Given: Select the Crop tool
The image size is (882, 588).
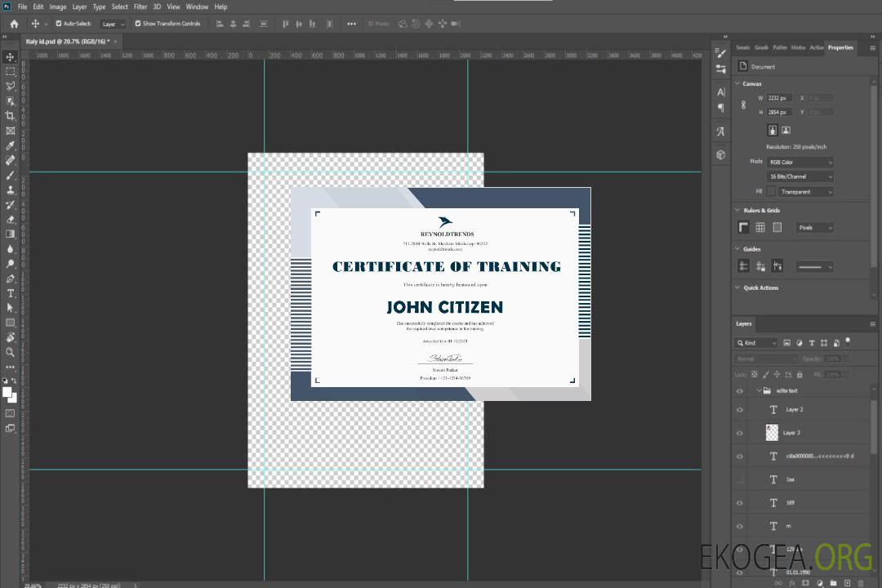Looking at the screenshot, I should (10, 115).
